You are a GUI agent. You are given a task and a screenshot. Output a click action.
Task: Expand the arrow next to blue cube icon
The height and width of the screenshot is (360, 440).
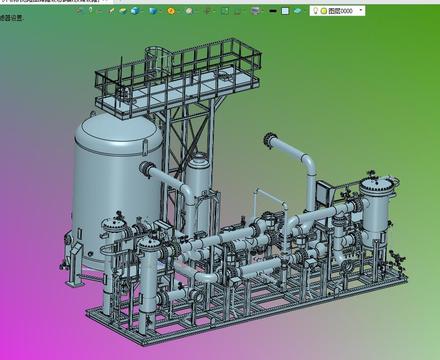[142, 11]
